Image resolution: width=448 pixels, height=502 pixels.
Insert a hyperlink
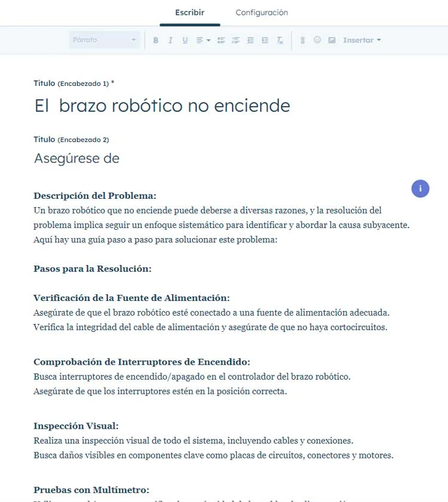coord(302,41)
